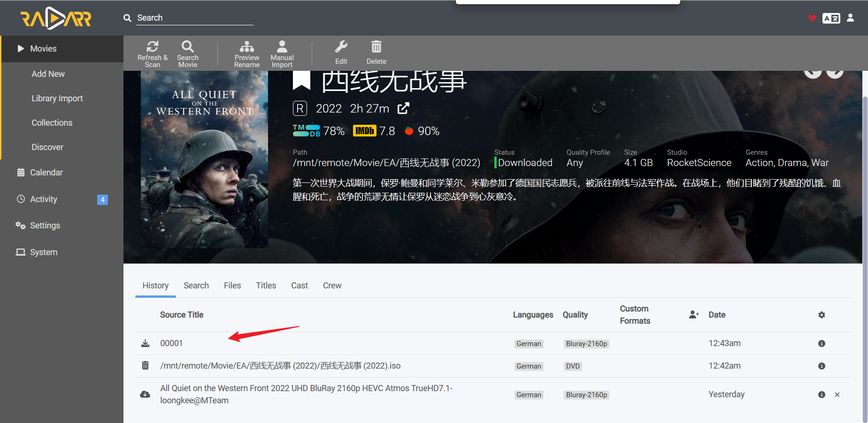Click the Edit wrench icon
The image size is (868, 423).
tap(341, 47)
